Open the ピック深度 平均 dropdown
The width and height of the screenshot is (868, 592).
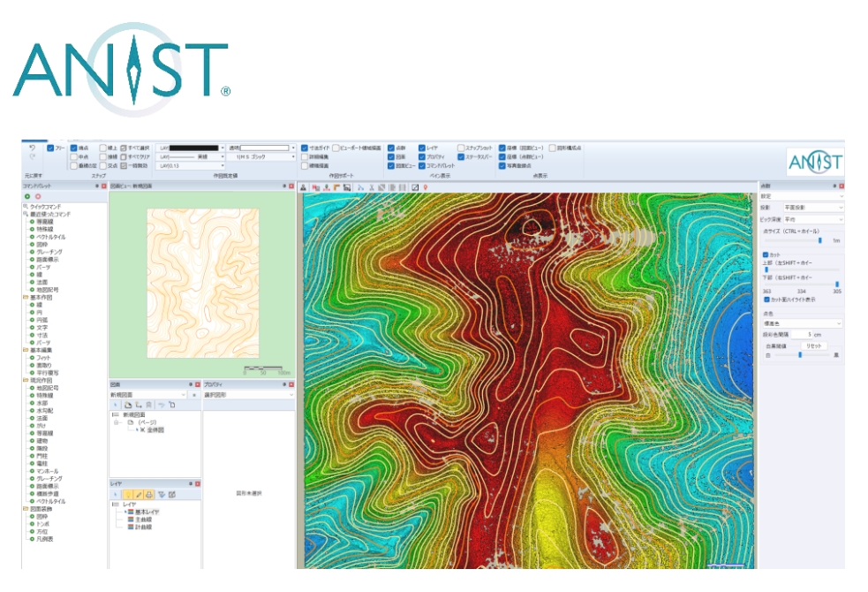click(x=812, y=218)
